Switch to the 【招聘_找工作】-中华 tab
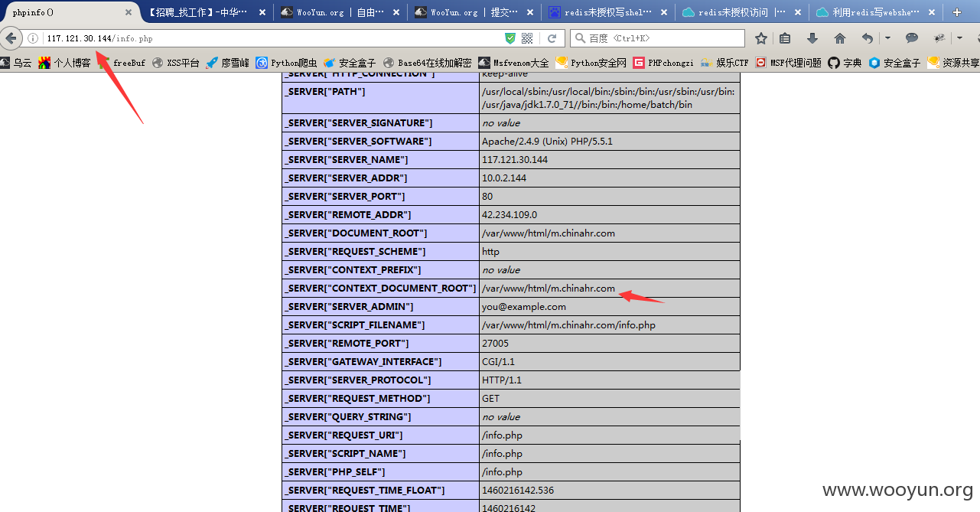Viewport: 980px width, 512px height. [x=206, y=12]
